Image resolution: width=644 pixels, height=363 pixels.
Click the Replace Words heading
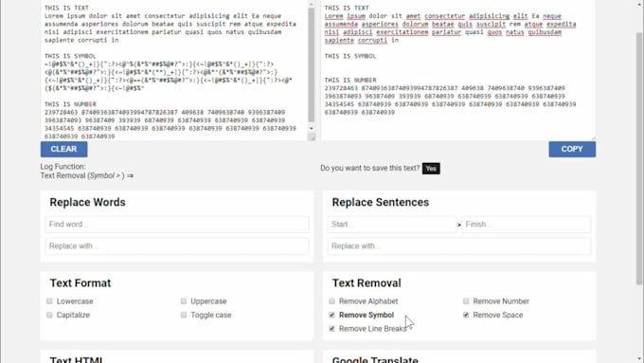pos(87,202)
